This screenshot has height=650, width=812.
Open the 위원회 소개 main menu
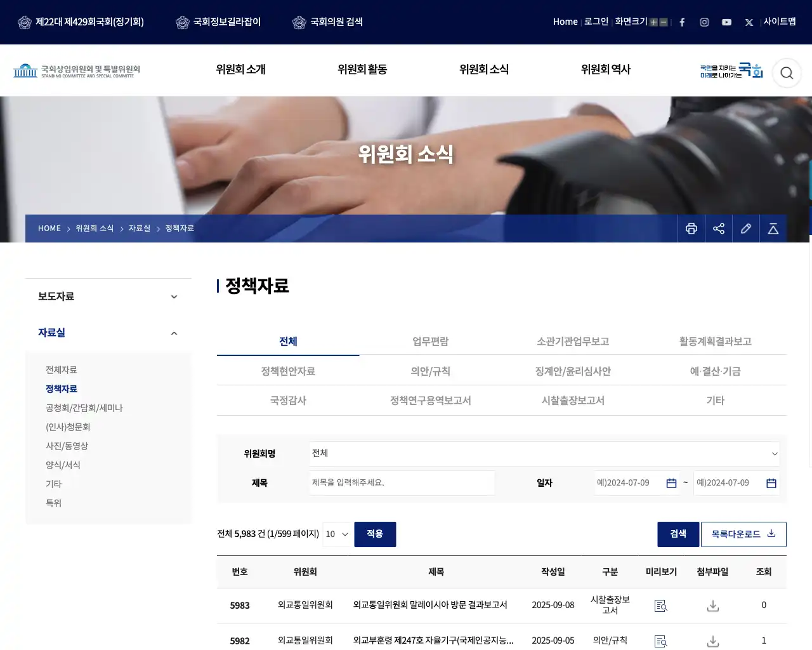[x=240, y=69]
